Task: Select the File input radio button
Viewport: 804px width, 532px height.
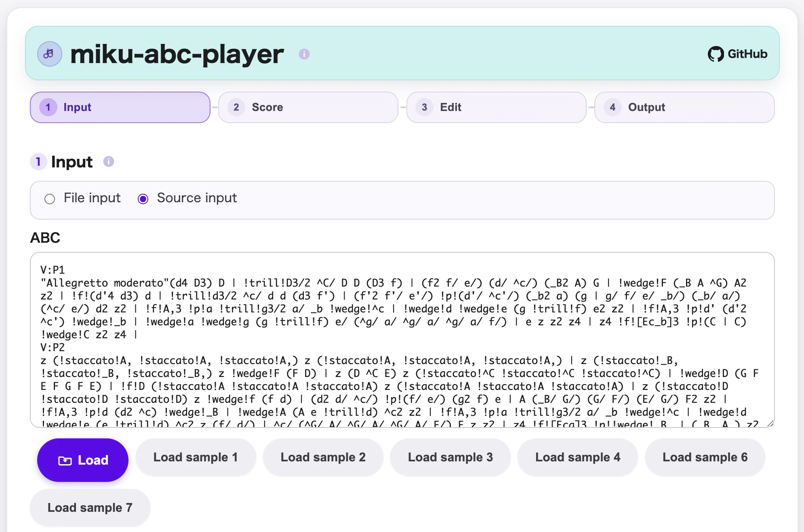Action: (x=50, y=199)
